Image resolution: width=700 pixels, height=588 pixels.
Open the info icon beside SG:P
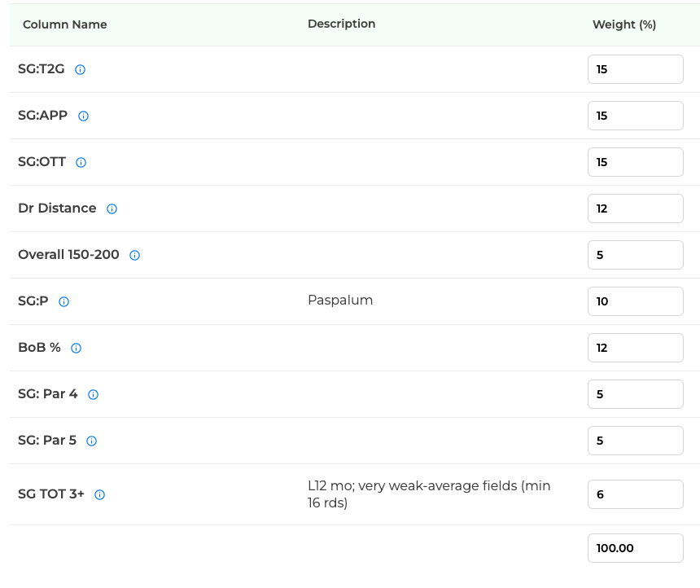click(63, 301)
